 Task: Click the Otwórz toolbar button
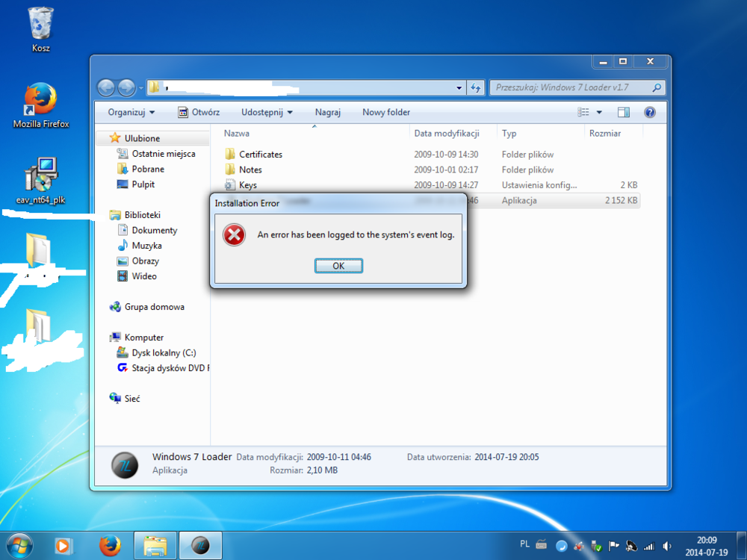point(199,113)
